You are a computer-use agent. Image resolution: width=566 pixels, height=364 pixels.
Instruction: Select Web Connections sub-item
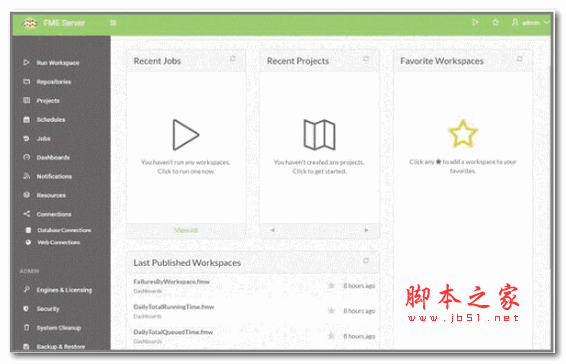click(58, 242)
